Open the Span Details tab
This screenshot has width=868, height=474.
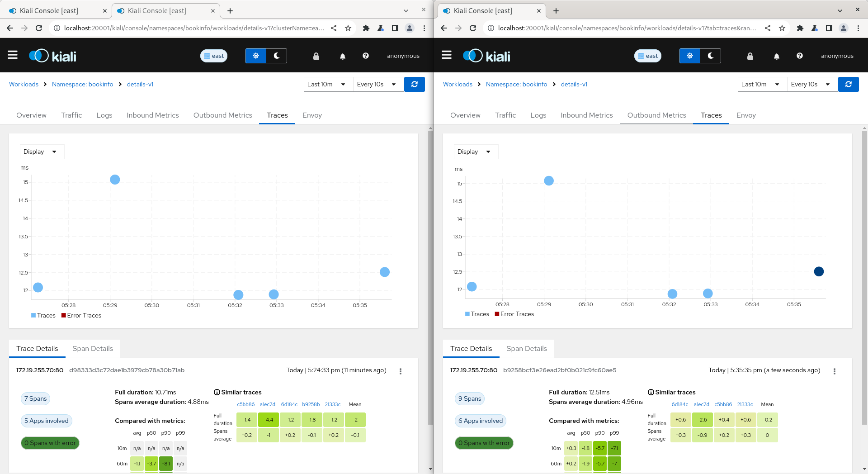pos(92,348)
